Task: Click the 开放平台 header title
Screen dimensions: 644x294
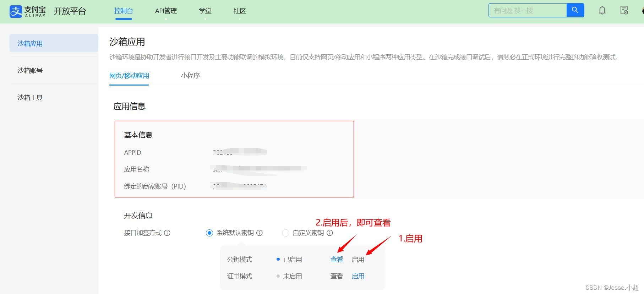Action: click(x=70, y=11)
